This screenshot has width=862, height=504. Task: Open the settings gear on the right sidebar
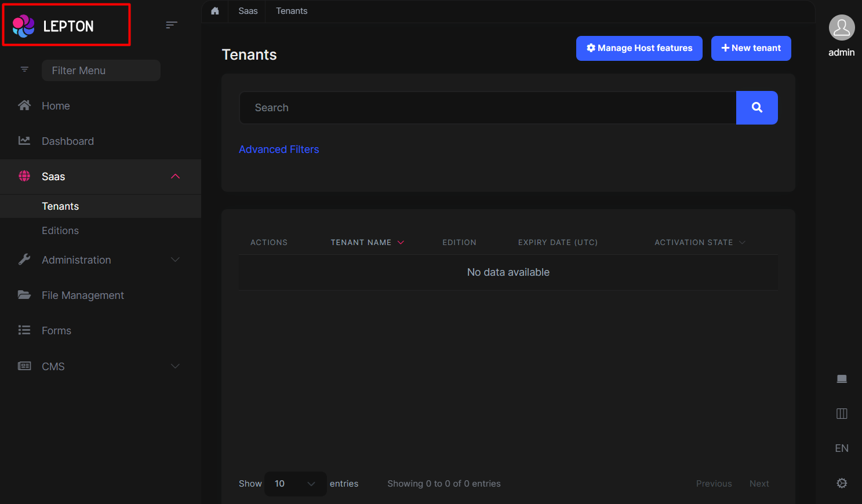point(842,483)
